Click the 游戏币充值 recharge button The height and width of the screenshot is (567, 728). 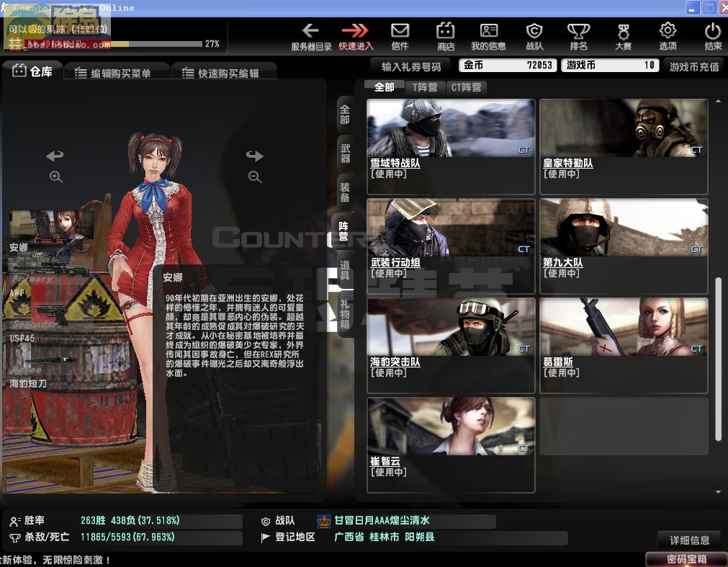coord(694,67)
